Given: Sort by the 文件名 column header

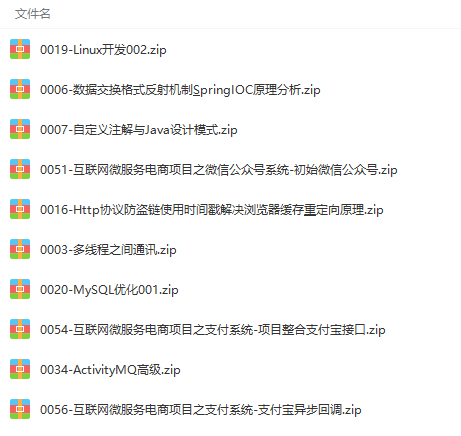Looking at the screenshot, I should (x=33, y=14).
